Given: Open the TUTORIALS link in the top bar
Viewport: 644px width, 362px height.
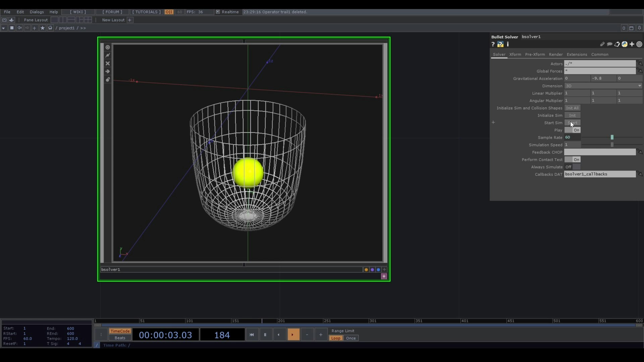Looking at the screenshot, I should 146,12.
